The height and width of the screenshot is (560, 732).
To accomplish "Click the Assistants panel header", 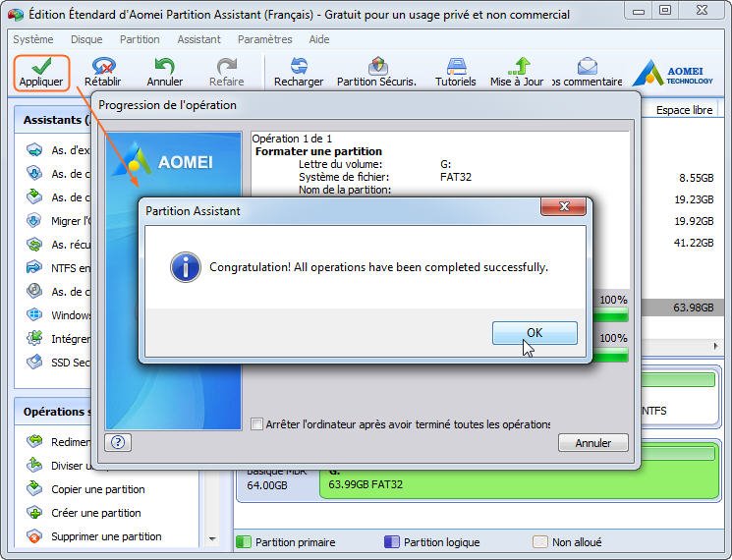I will click(x=54, y=120).
